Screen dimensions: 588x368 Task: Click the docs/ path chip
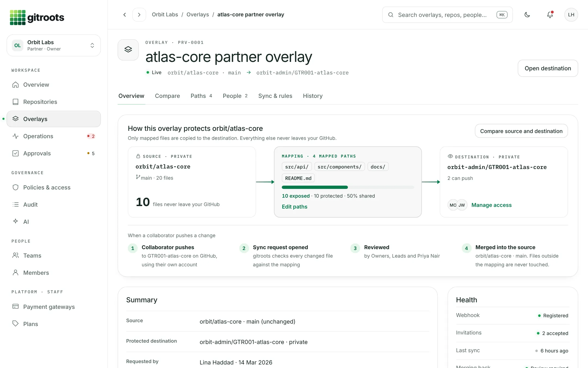pyautogui.click(x=378, y=167)
